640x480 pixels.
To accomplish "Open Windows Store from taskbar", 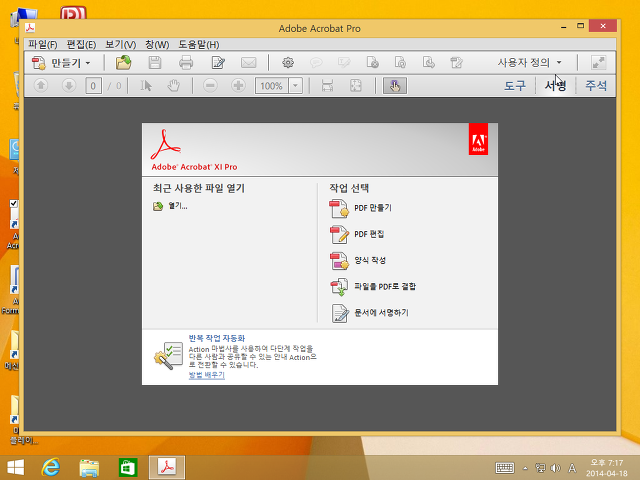I will (128, 467).
